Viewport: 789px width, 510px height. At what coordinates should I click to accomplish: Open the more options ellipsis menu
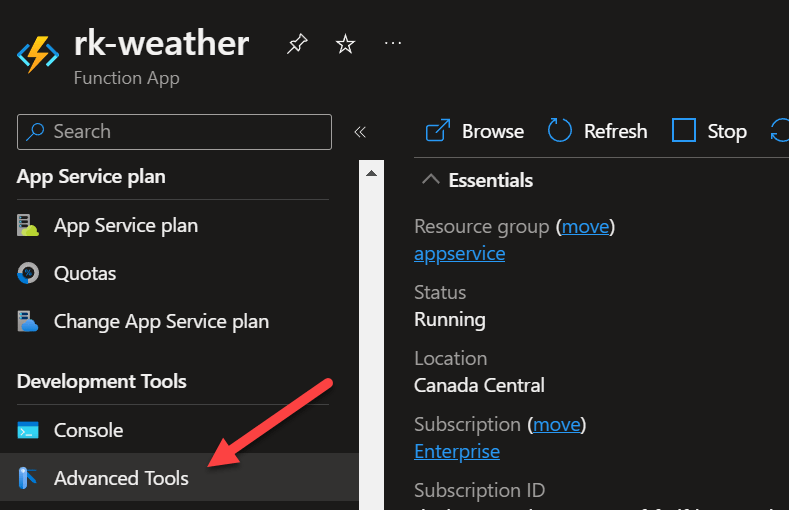pyautogui.click(x=393, y=43)
